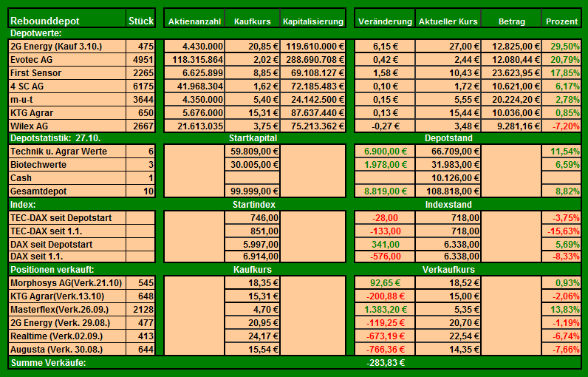Image resolution: width=588 pixels, height=377 pixels.
Task: Select the -7,20% percentage cell
Action: point(561,126)
